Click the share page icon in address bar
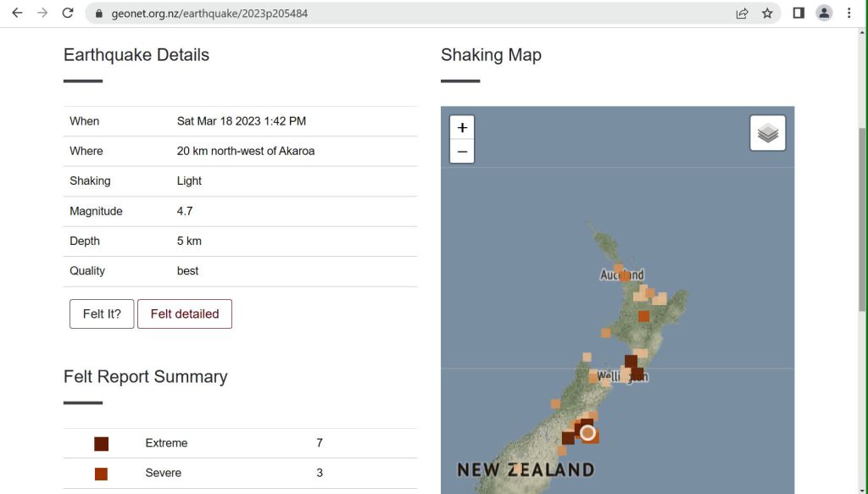This screenshot has height=494, width=868. coord(742,13)
